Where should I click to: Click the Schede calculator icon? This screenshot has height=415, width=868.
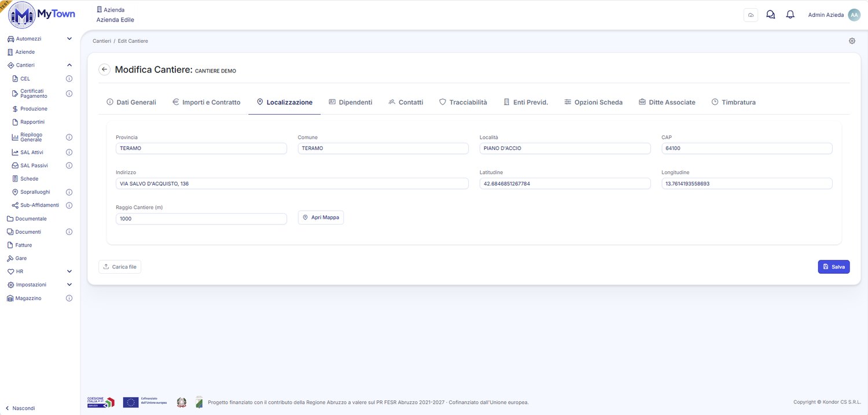[16, 179]
